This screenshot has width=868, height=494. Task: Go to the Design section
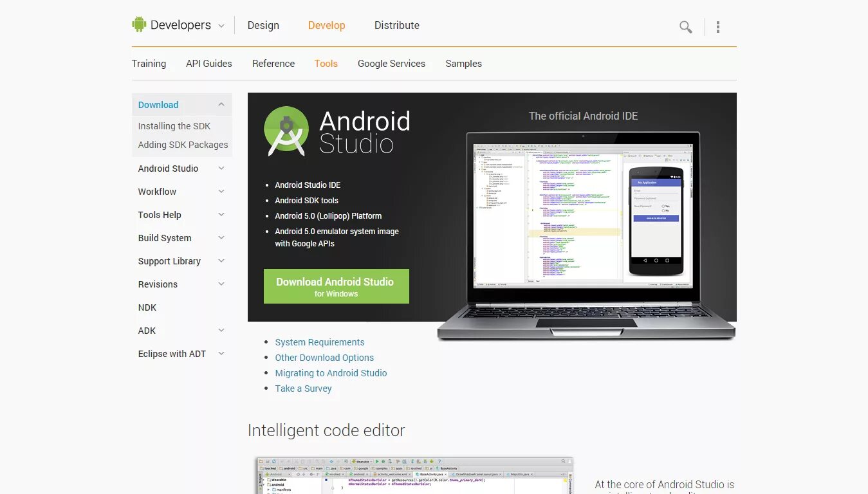point(263,25)
